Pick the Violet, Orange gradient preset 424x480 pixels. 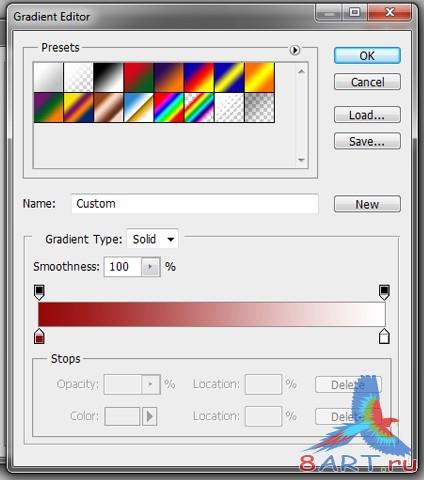169,77
